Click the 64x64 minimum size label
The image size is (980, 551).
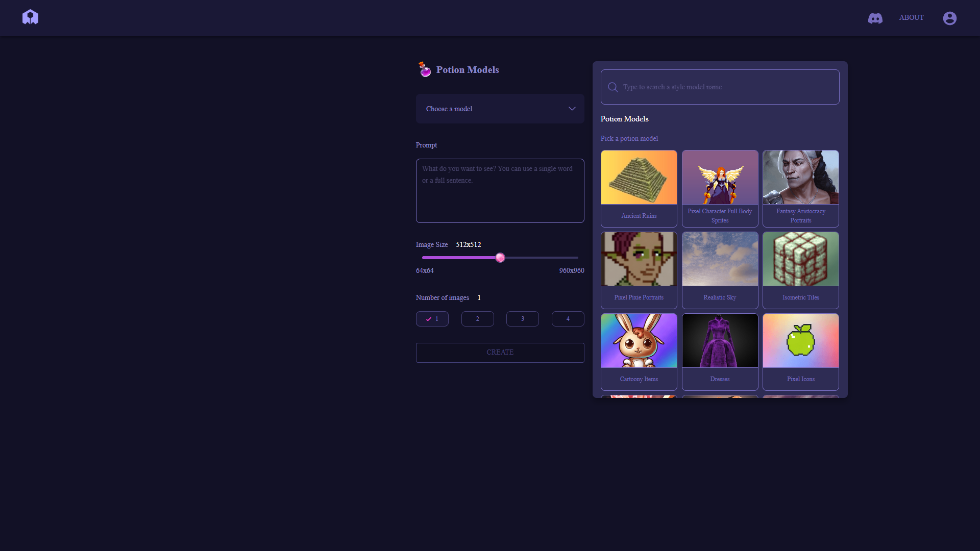pyautogui.click(x=425, y=271)
